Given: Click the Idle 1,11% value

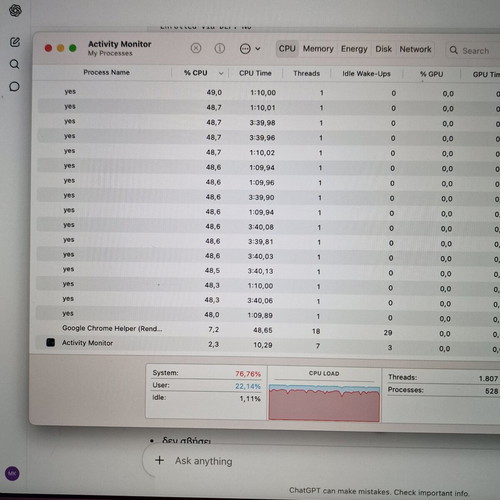Looking at the screenshot, I should tap(250, 398).
